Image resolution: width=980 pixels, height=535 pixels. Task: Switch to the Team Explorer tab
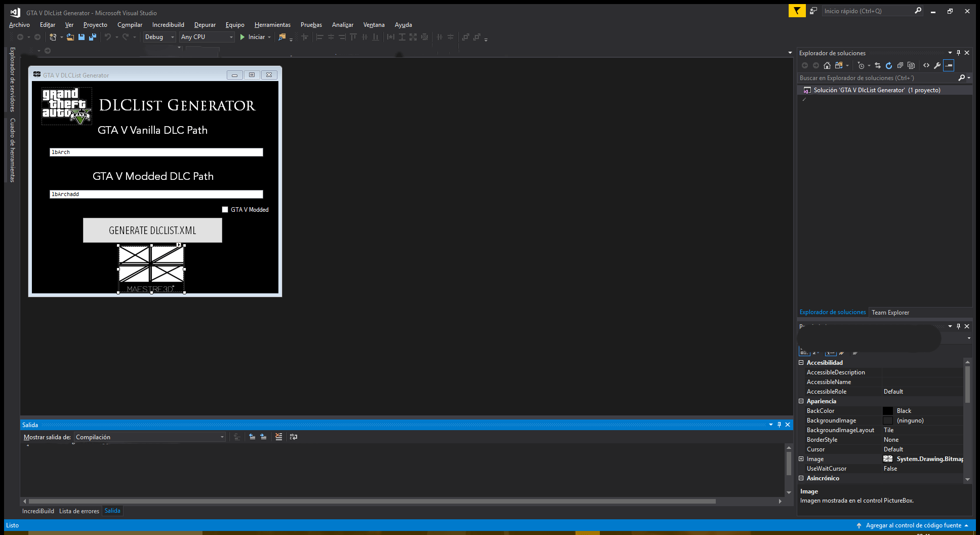coord(890,312)
